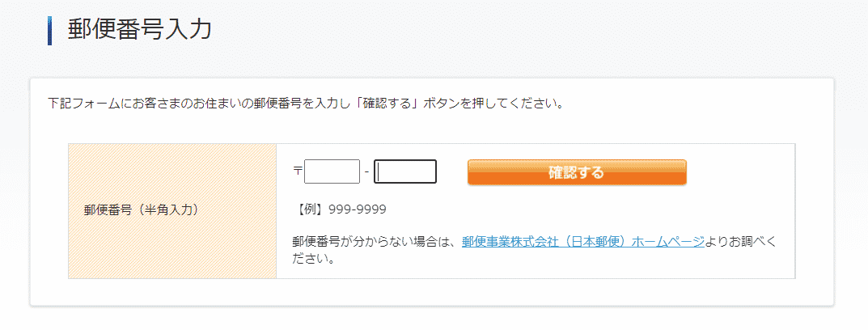Click the 【例】999-9999 example text
The width and height of the screenshot is (868, 330).
pos(339,209)
